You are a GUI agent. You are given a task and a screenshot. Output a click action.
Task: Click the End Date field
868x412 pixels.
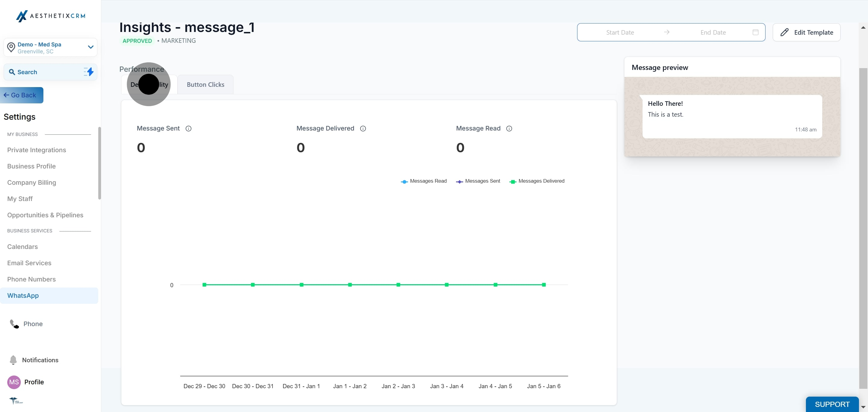[x=713, y=32]
